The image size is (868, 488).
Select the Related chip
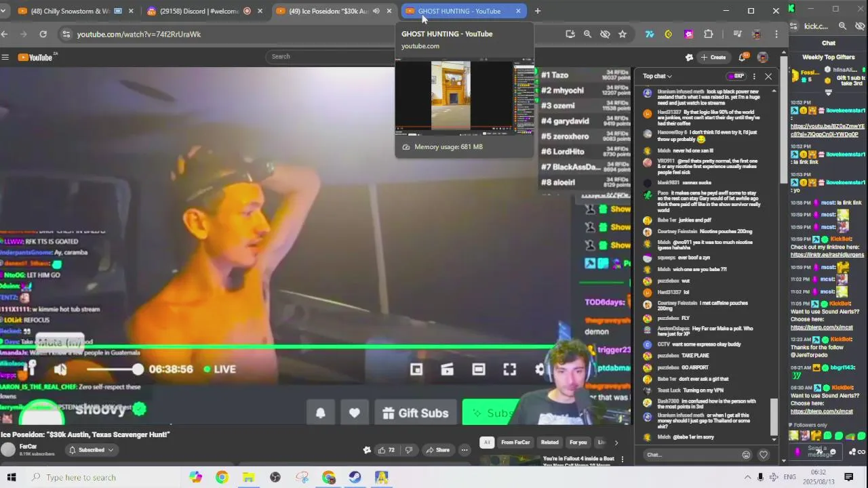[550, 443]
